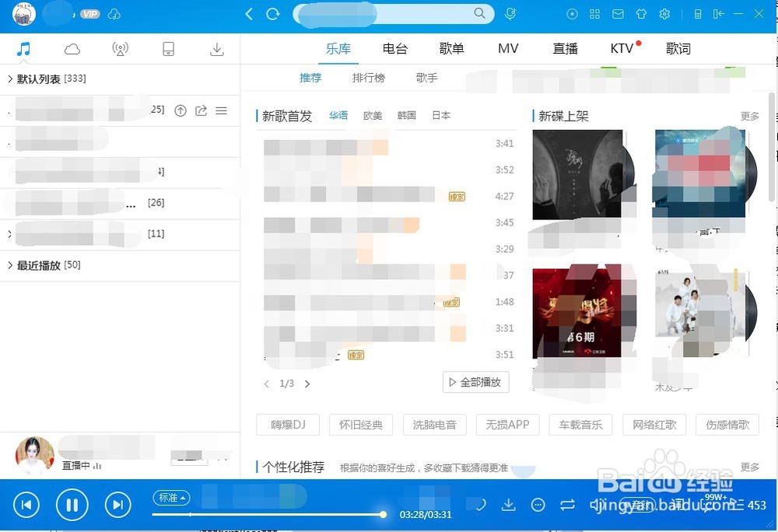Switch to the MV tab
The width and height of the screenshot is (778, 532).
tap(508, 48)
